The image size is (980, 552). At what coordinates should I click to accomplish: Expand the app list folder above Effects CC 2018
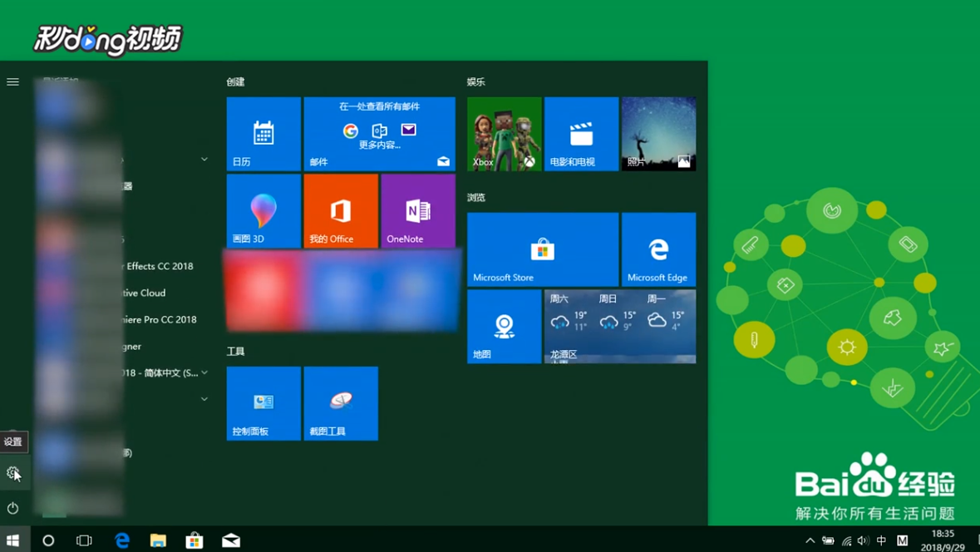[204, 160]
